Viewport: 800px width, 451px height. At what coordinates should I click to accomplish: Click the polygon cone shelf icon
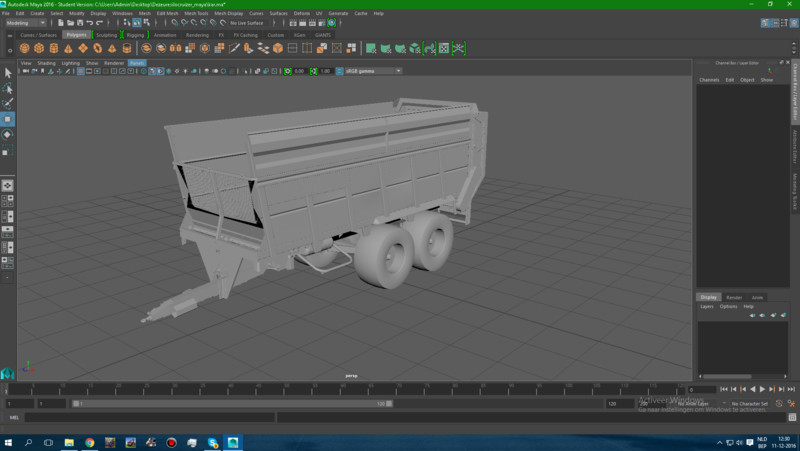click(67, 48)
